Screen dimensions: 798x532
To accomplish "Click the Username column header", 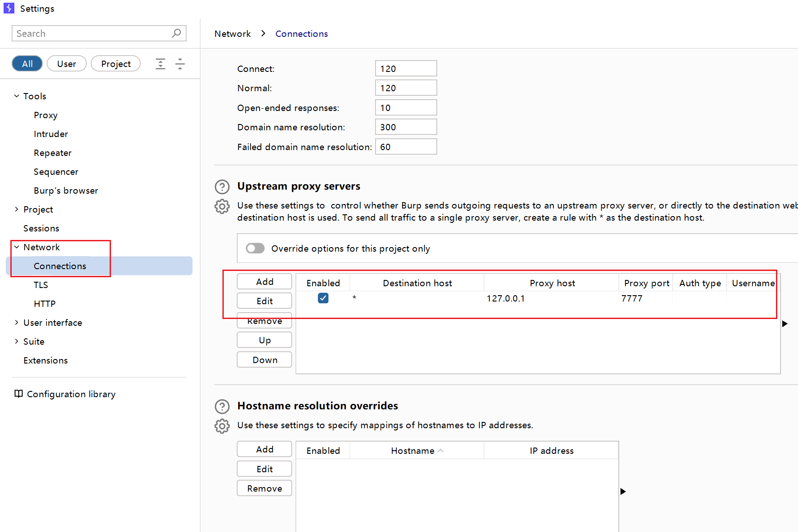I will 753,283.
